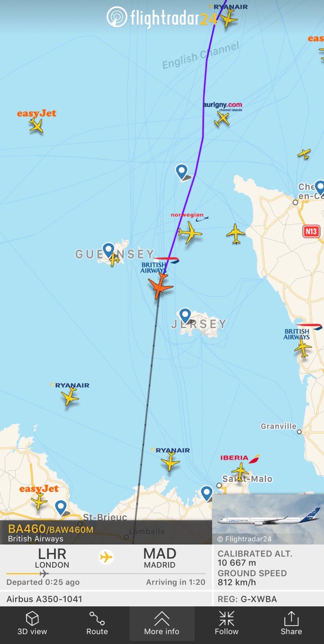Screen dimensions: 324x644
Task: Open the Airbus A350 aircraft photo
Action: click(x=268, y=519)
